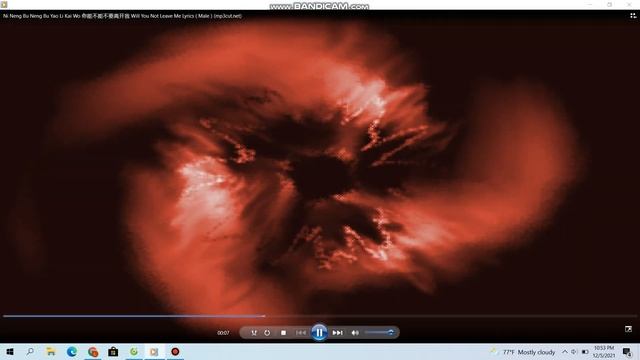This screenshot has width=640, height=360.
Task: Pause playback with the blue pause button
Action: (x=319, y=333)
